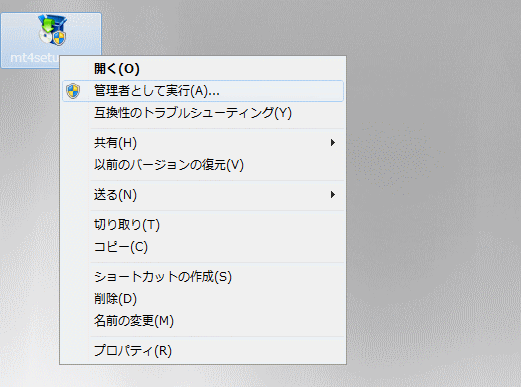Open the 送る(N) submenu
This screenshot has width=521, height=387.
(x=203, y=195)
